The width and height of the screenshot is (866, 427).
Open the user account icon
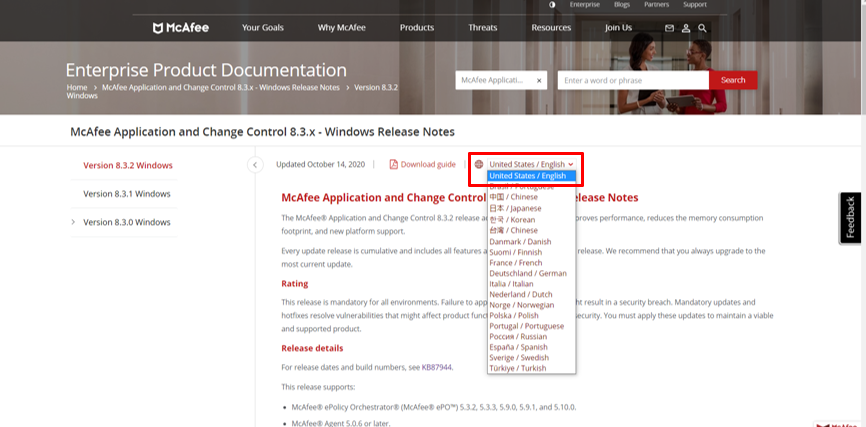tap(686, 28)
